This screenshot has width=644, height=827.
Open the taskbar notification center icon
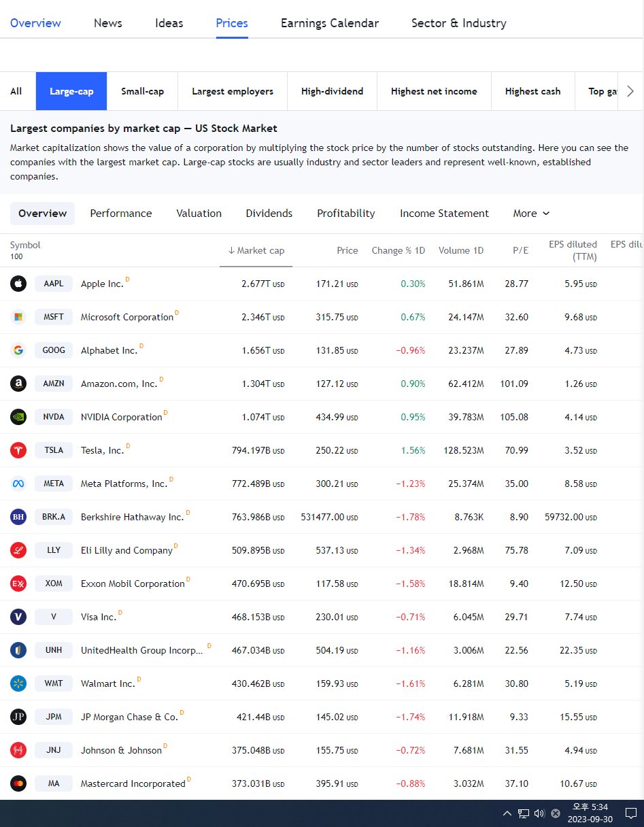[630, 813]
